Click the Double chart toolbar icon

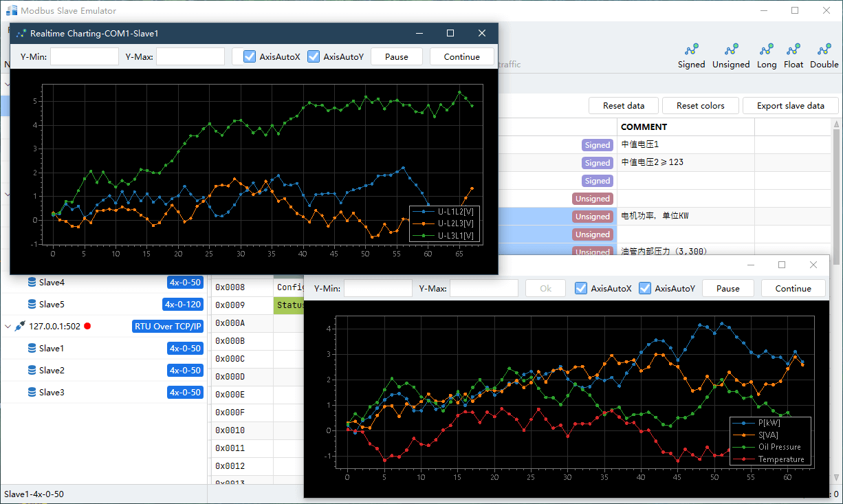[824, 50]
